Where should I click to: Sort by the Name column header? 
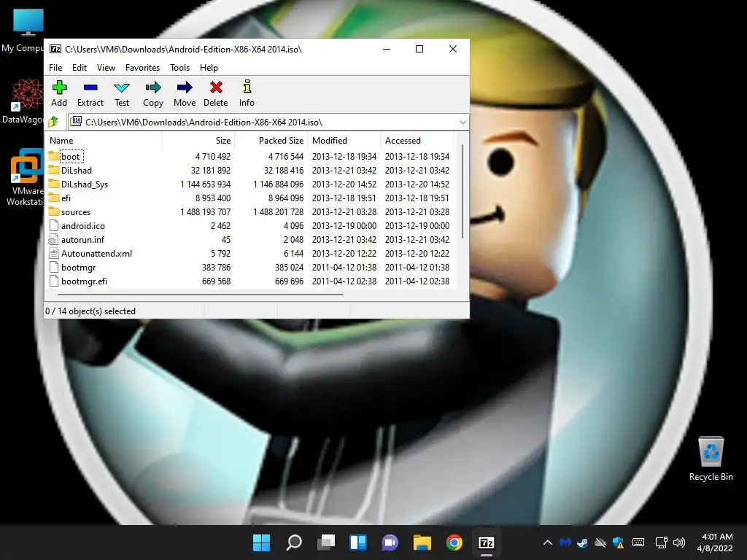(x=104, y=141)
